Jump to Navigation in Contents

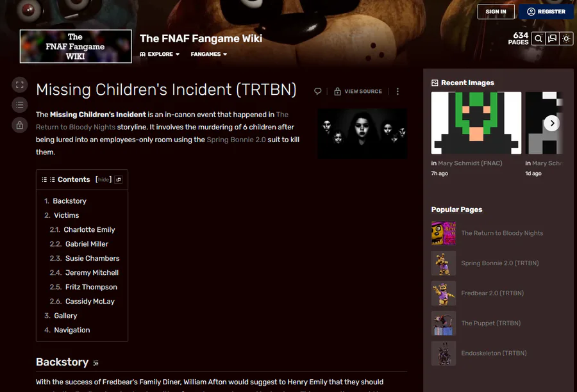point(72,330)
